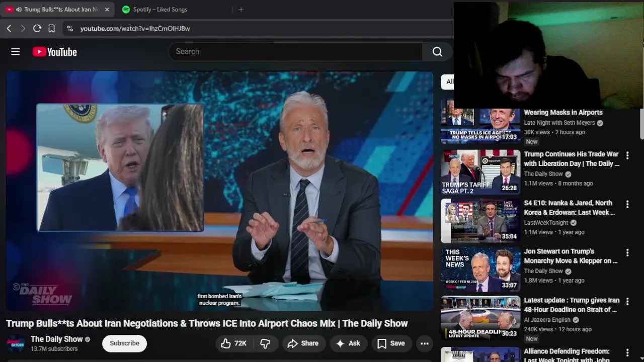Image resolution: width=644 pixels, height=362 pixels.
Task: Open 48-Hour Deadline Al Jazeera thumbnail
Action: click(x=480, y=318)
